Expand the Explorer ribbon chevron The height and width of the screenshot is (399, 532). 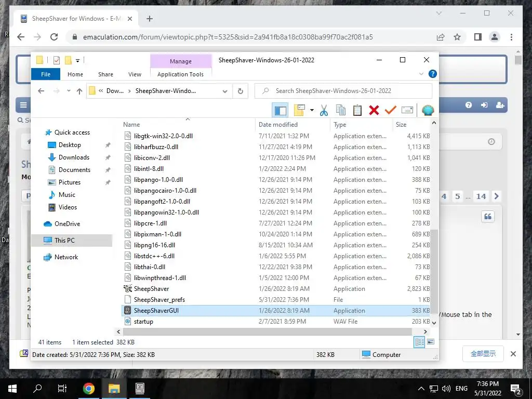421,74
